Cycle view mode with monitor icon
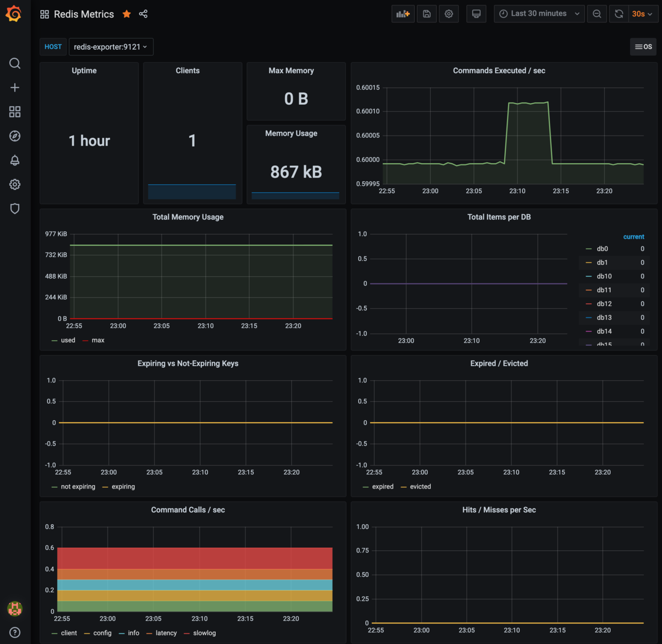This screenshot has height=644, width=662. (476, 14)
